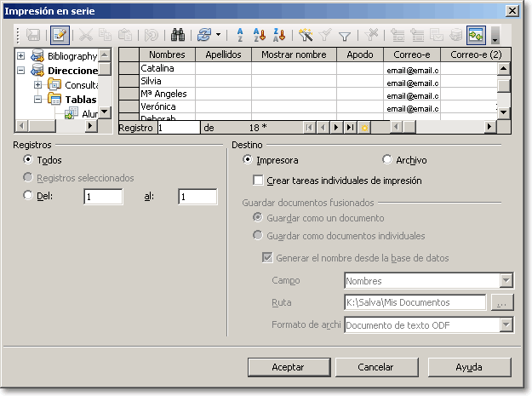Click the Standard Filter funnel icon
This screenshot has width=532, height=396.
[x=345, y=36]
